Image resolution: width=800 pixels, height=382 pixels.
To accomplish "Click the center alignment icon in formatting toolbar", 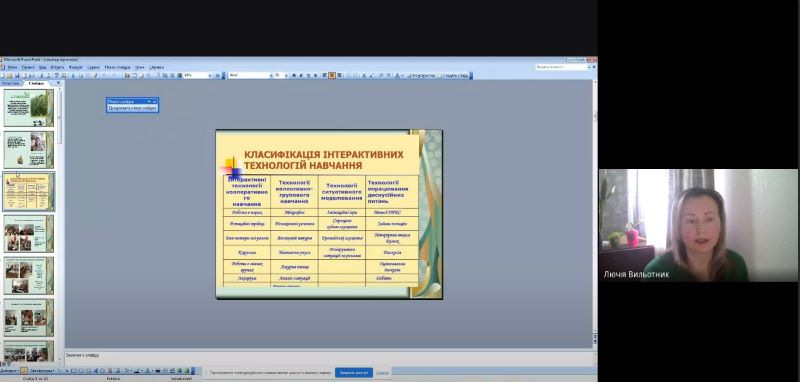I will click(332, 75).
